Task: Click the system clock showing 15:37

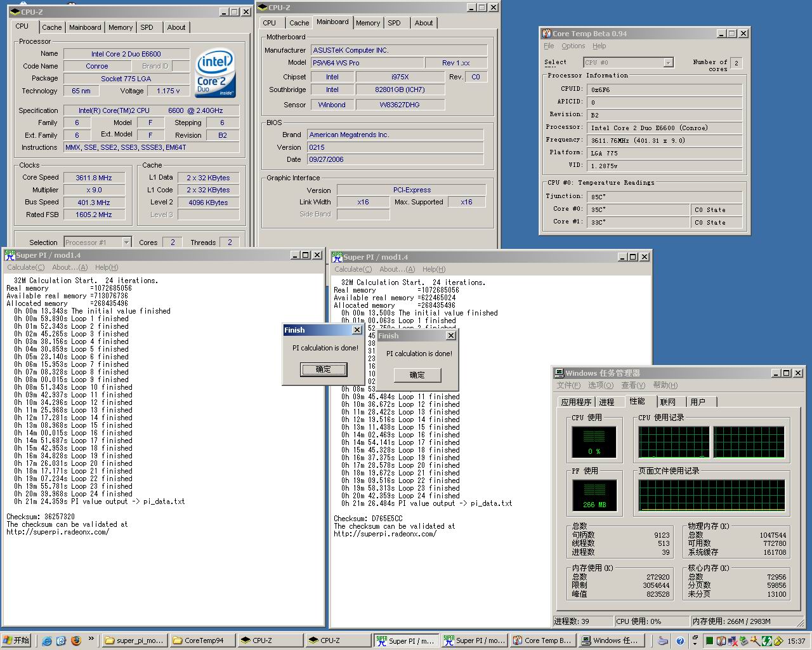Action: tap(796, 641)
